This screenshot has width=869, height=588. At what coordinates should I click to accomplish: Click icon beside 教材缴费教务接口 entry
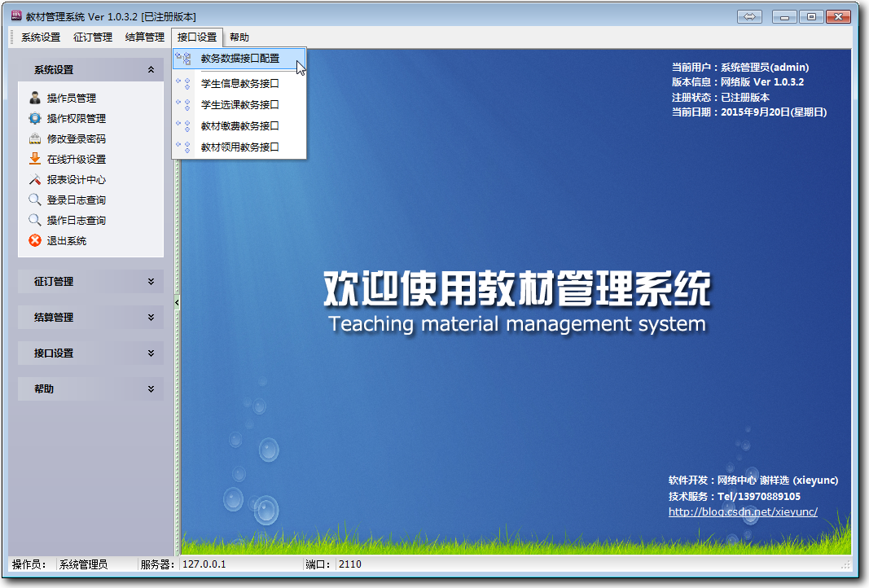coord(183,125)
